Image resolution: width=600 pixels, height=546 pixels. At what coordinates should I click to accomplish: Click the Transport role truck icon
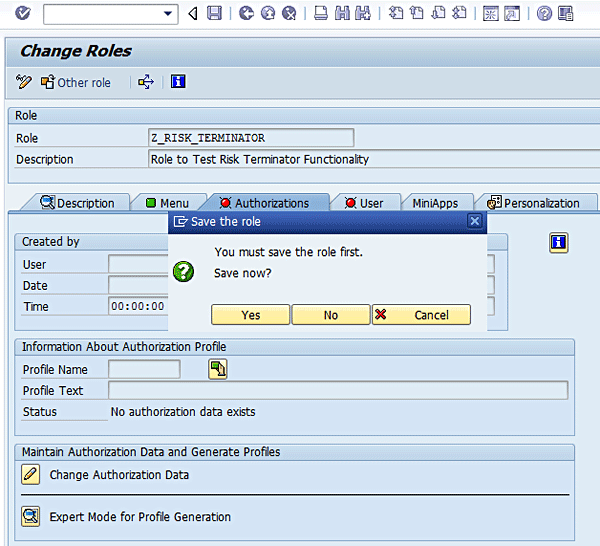146,82
